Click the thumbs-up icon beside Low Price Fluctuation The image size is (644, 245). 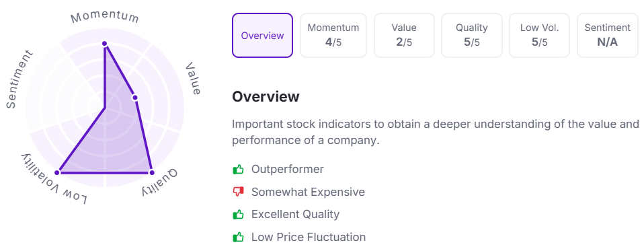238,237
